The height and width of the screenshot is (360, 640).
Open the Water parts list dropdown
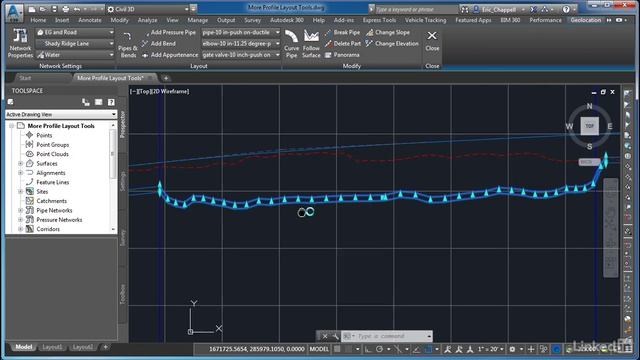[75, 55]
